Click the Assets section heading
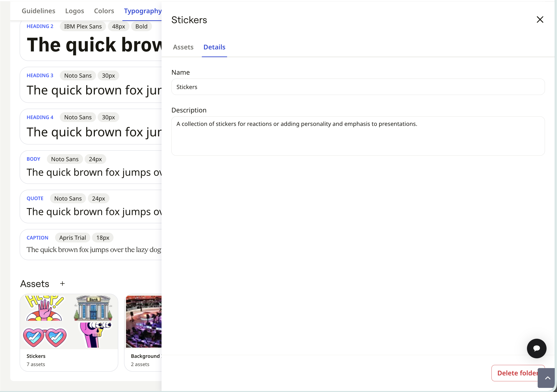 [x=34, y=283]
